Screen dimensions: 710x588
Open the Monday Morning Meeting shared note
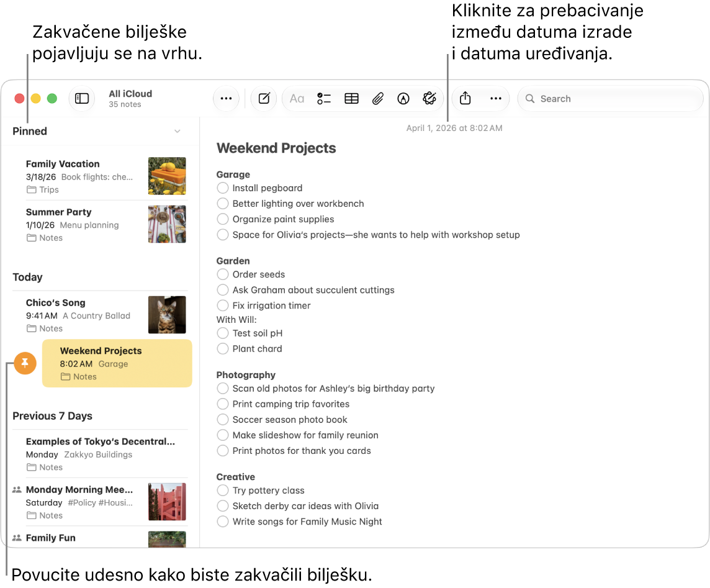[x=100, y=502]
